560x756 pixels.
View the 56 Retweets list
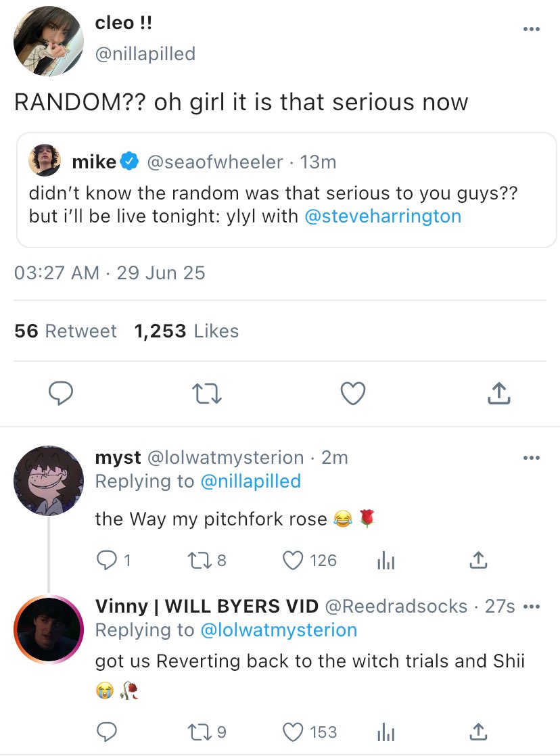(66, 331)
